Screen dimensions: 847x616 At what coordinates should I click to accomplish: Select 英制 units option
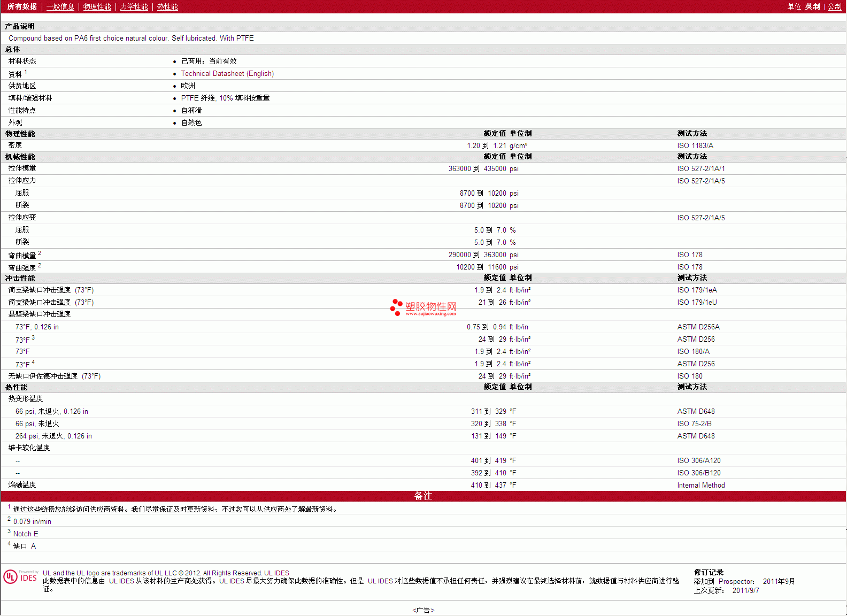(x=812, y=7)
